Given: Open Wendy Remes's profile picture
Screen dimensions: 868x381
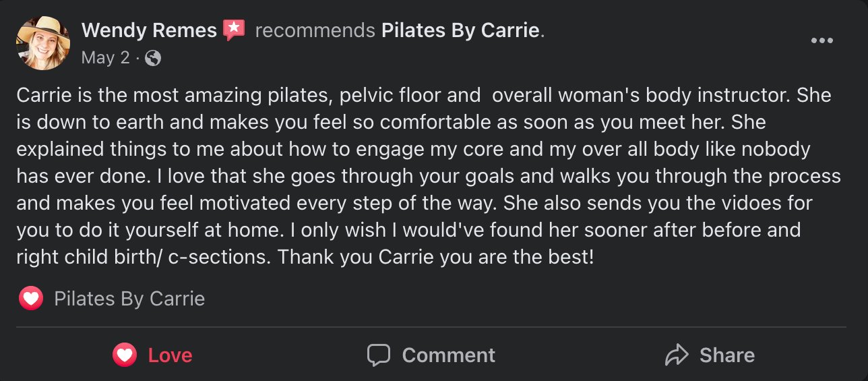Looking at the screenshot, I should [x=43, y=42].
